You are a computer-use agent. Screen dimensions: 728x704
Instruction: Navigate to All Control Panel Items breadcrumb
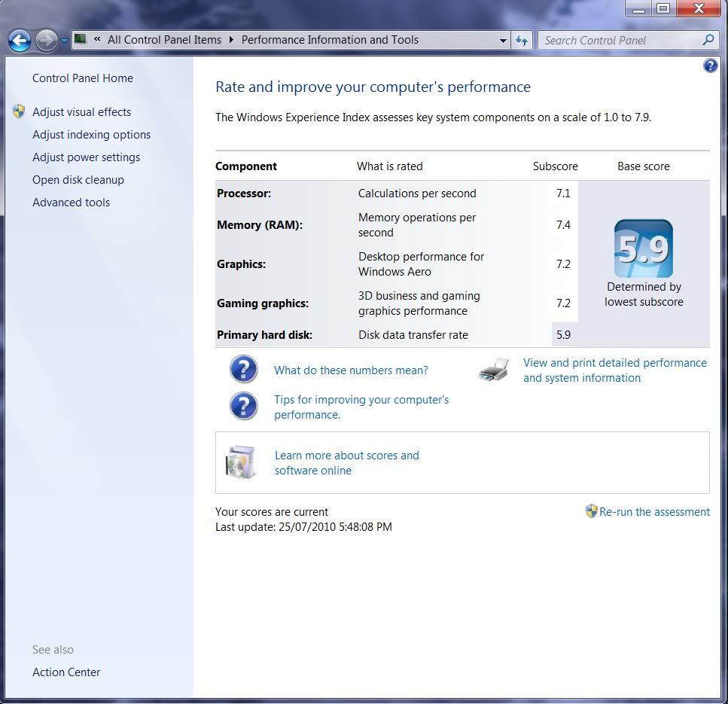click(x=164, y=40)
